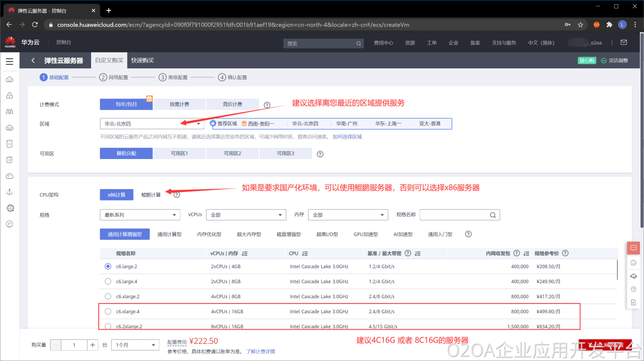Click 控制台 in the top header
Viewport: 644px width, 361px height.
point(64,42)
